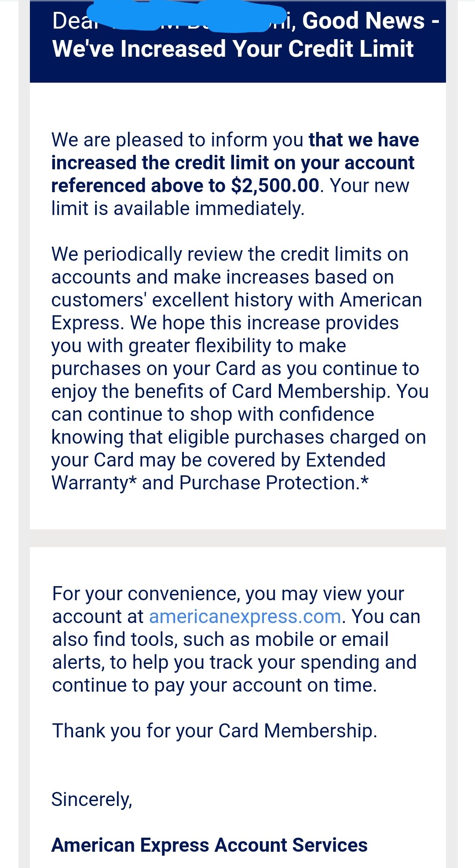Select the "Warranty*" footnote text
Screen dimensions: 475x868
pyautogui.click(x=94, y=483)
